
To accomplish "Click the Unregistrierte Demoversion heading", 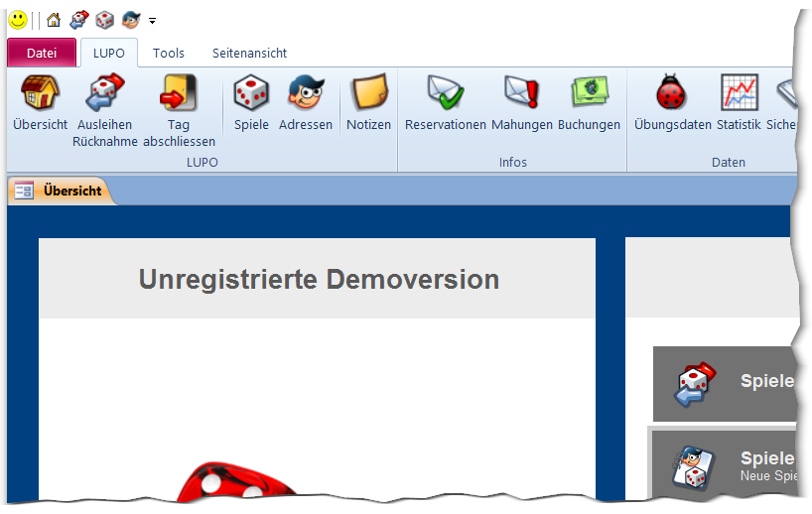I will (x=319, y=280).
